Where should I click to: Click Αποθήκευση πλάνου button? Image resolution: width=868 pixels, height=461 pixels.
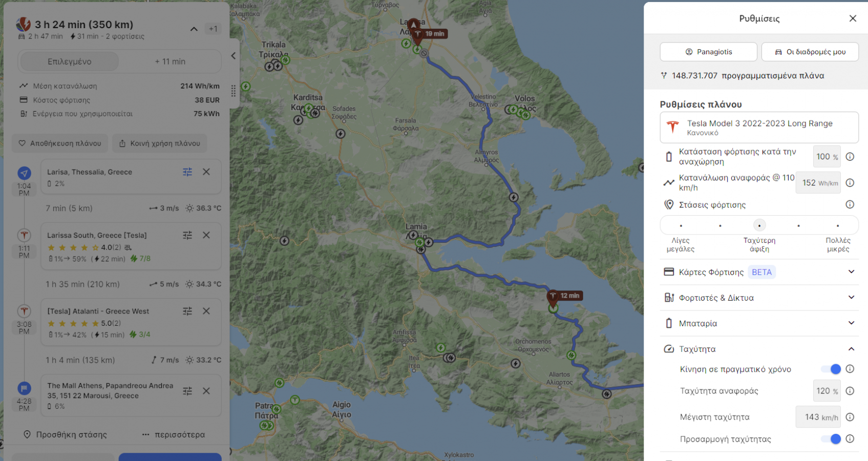[x=60, y=143]
